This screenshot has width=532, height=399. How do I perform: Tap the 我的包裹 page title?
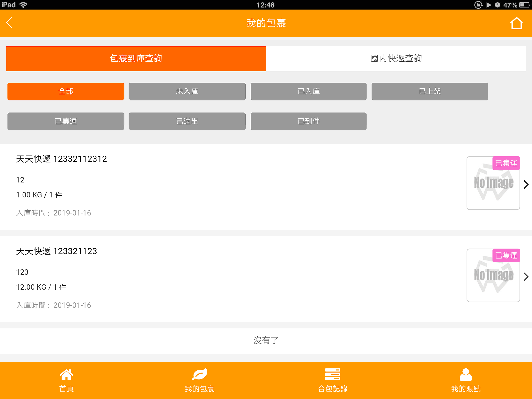[266, 23]
